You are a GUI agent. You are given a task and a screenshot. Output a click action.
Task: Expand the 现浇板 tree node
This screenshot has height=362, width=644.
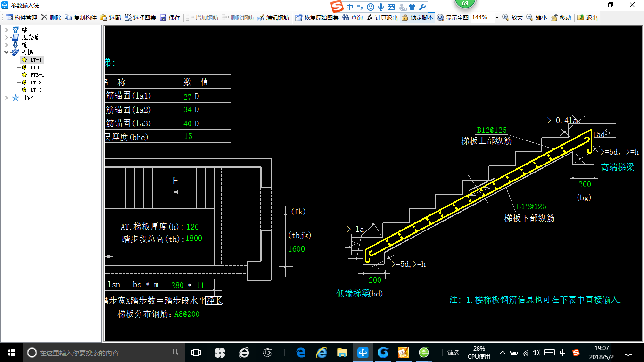pyautogui.click(x=7, y=37)
